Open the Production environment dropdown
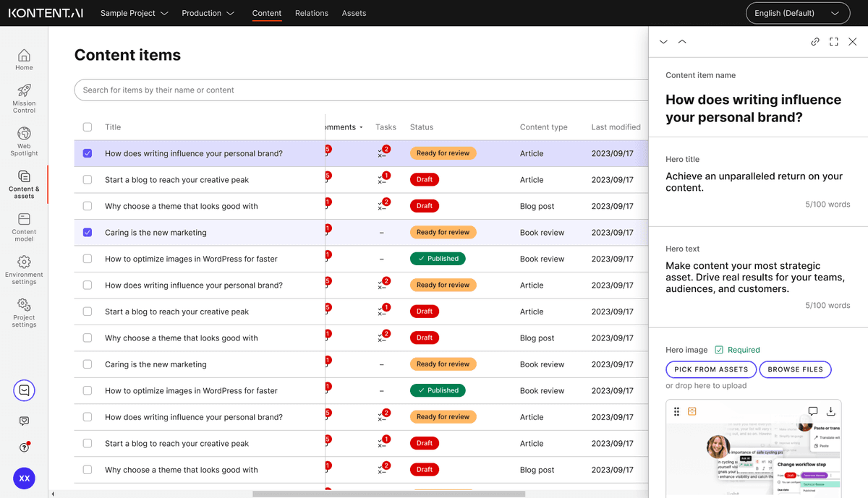This screenshot has width=868, height=498. (208, 13)
